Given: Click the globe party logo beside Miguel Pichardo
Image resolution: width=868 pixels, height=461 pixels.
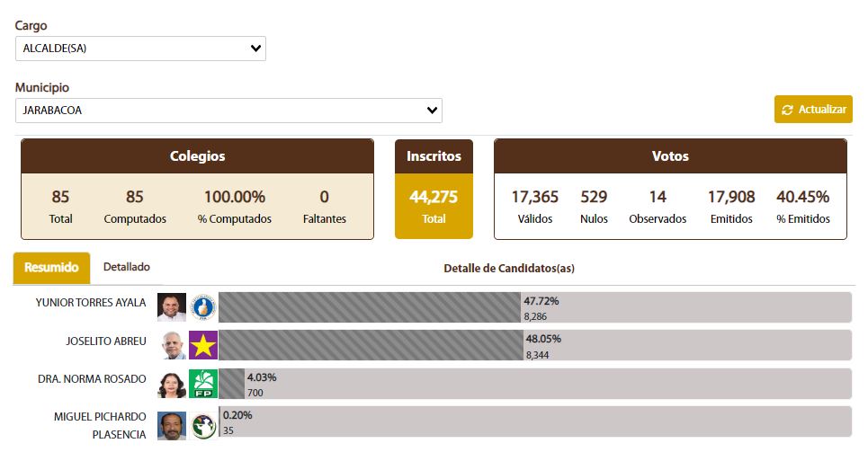Looking at the screenshot, I should click(x=203, y=425).
